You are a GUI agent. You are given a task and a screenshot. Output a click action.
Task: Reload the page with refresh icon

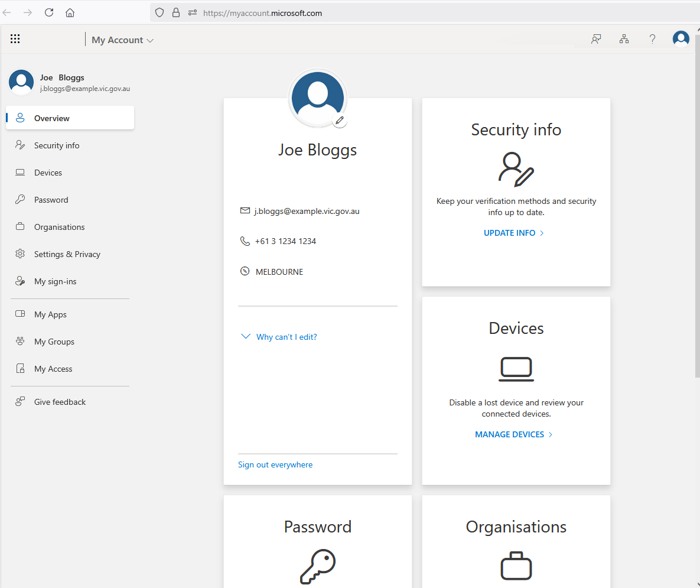[49, 12]
